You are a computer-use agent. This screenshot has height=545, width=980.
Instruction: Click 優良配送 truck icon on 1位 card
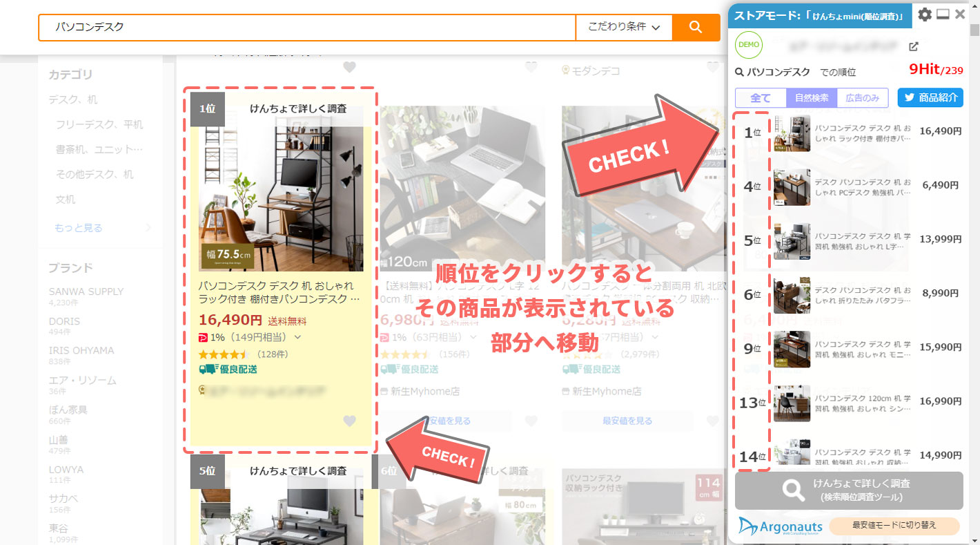tap(207, 370)
